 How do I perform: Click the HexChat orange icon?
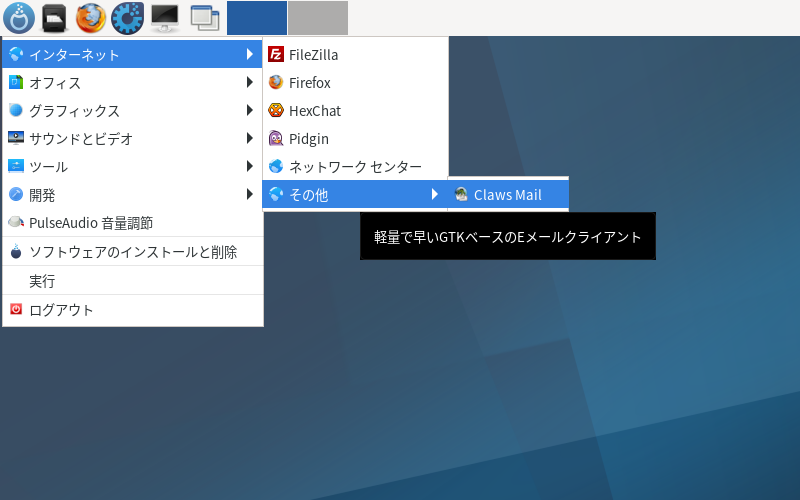(276, 110)
